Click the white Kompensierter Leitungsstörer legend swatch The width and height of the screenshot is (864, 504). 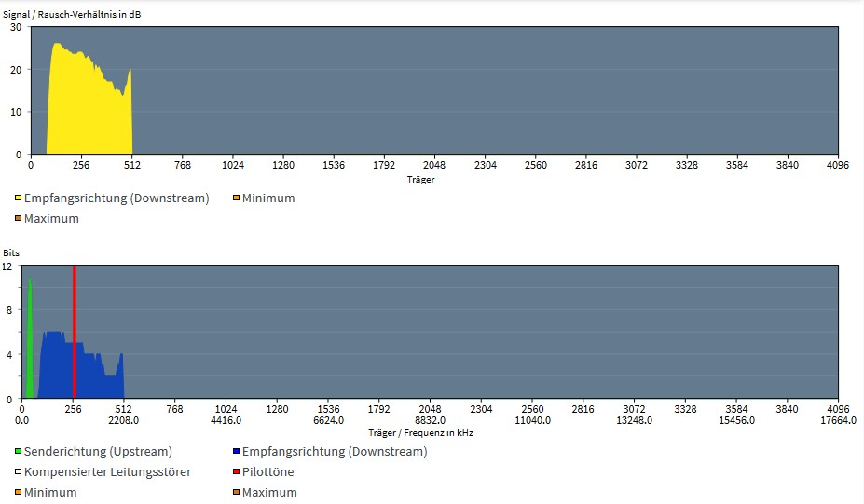point(18,472)
